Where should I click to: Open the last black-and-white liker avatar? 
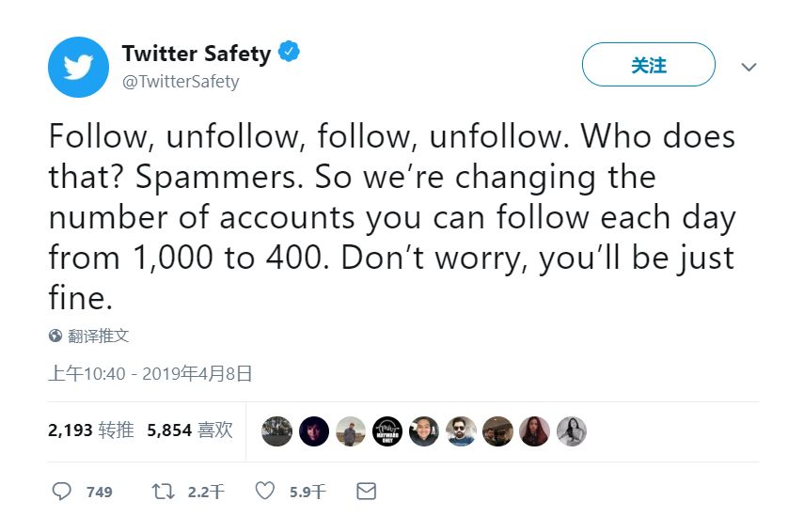pyautogui.click(x=571, y=431)
